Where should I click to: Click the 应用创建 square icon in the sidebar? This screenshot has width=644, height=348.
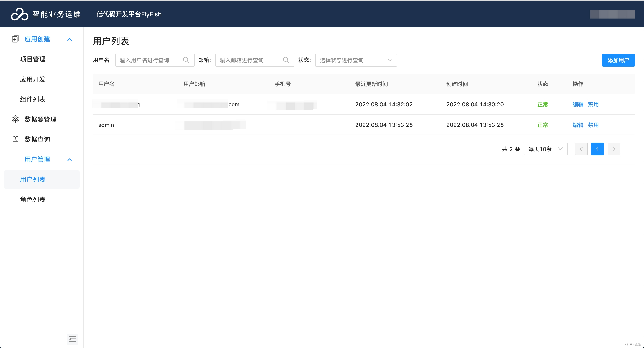tap(15, 39)
